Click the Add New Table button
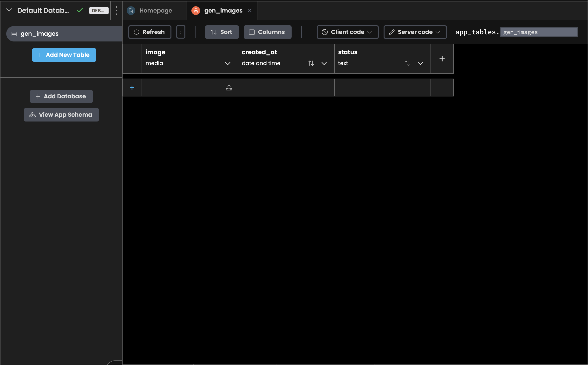588x365 pixels. pos(64,55)
